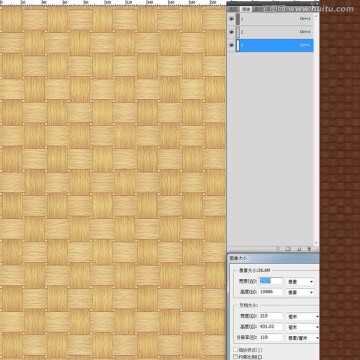Open pixel width unit dropdown

[x=300, y=282]
